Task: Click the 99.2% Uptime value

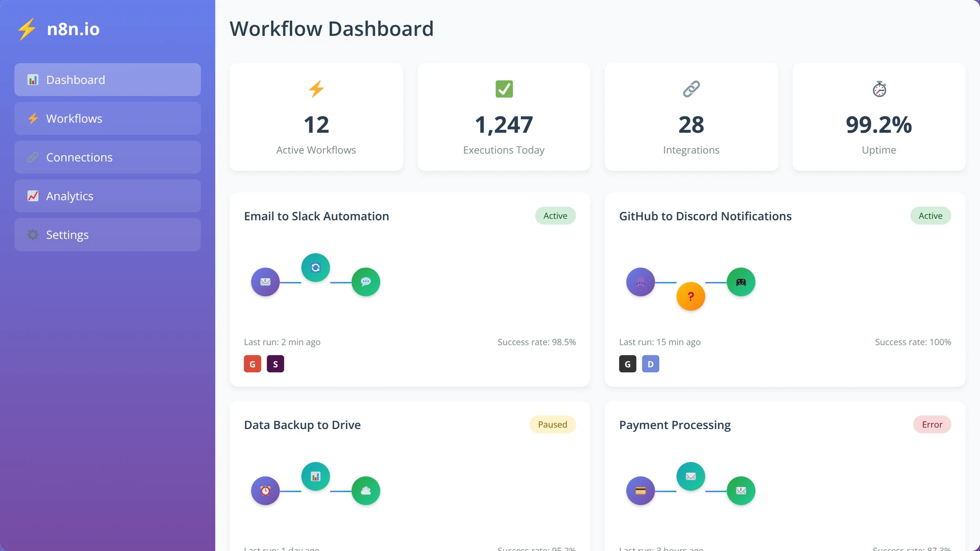Action: point(879,125)
